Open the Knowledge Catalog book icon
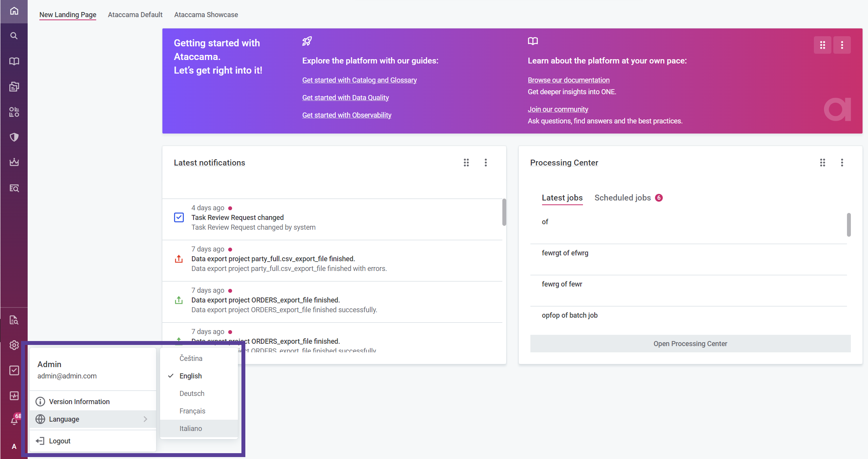This screenshot has height=459, width=868. (14, 61)
